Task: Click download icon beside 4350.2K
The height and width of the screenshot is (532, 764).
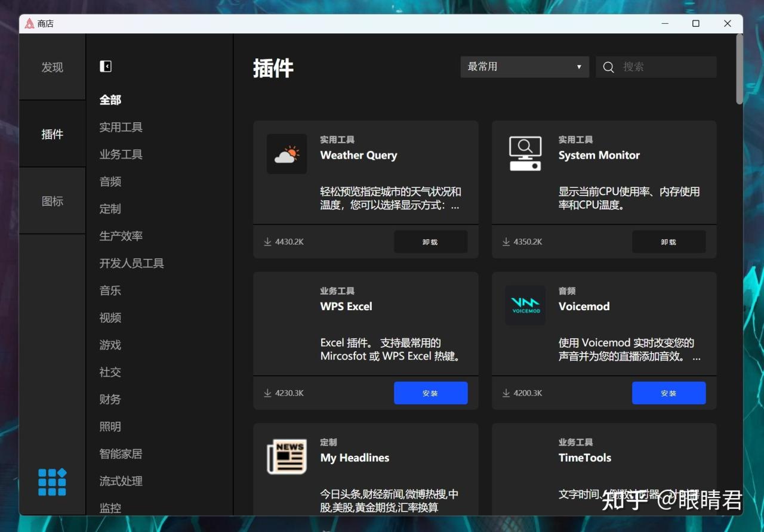Action: (x=506, y=242)
